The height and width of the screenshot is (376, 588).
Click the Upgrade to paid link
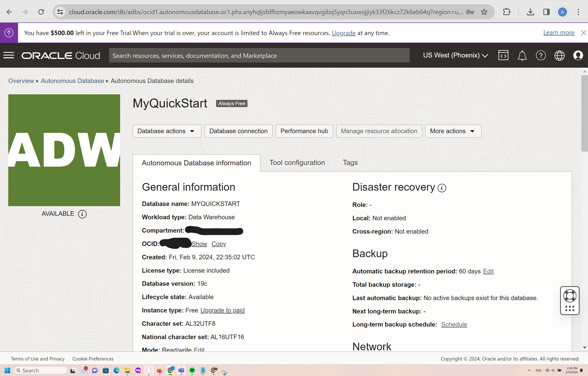click(x=222, y=310)
